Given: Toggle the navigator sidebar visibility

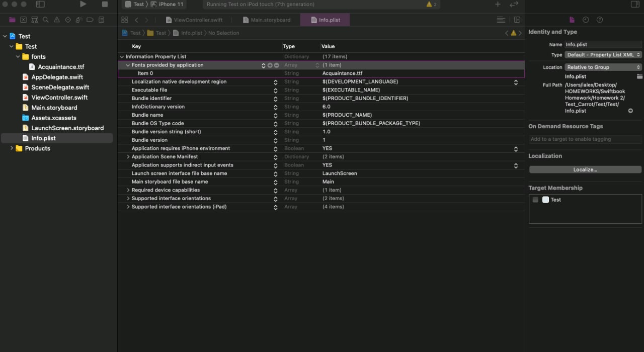Looking at the screenshot, I should [40, 4].
